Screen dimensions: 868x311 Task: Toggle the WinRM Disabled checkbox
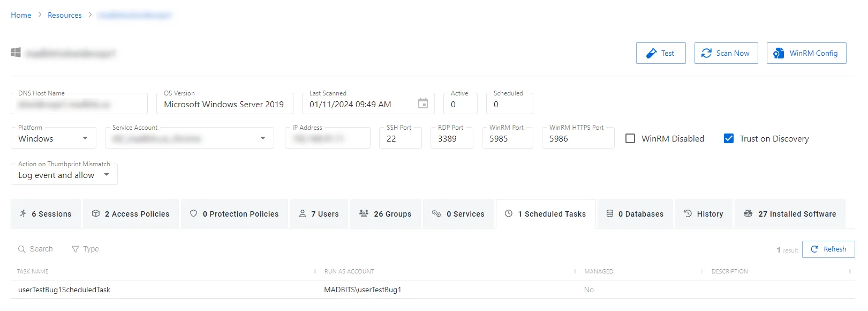pos(630,138)
